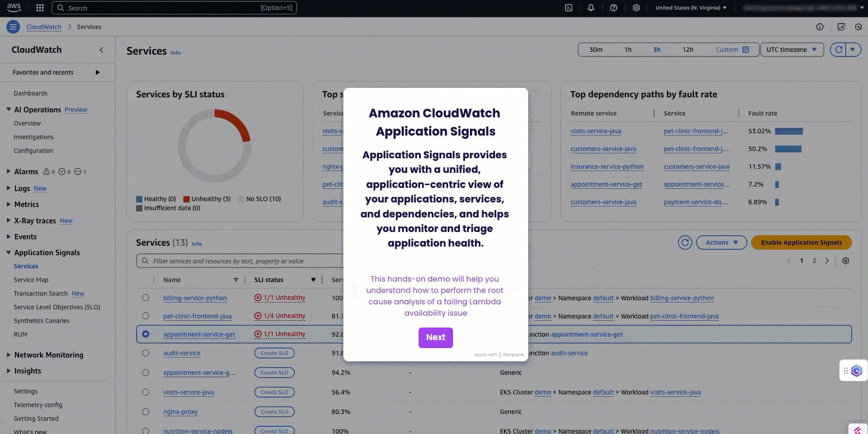Go to page 2 of services
This screenshot has height=434, width=868.
coord(814,261)
